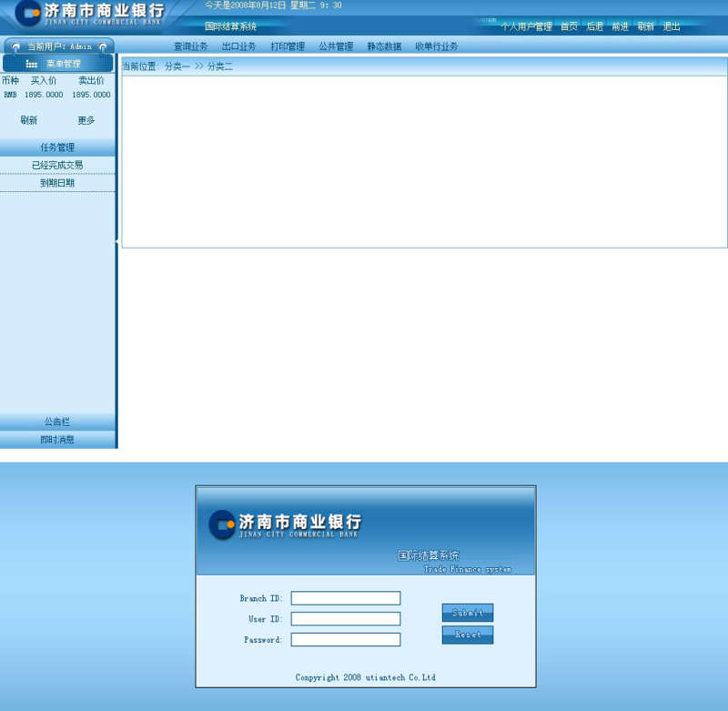Screen dimensions: 728x711
Task: Click inside the Branch ID input field
Action: click(345, 598)
